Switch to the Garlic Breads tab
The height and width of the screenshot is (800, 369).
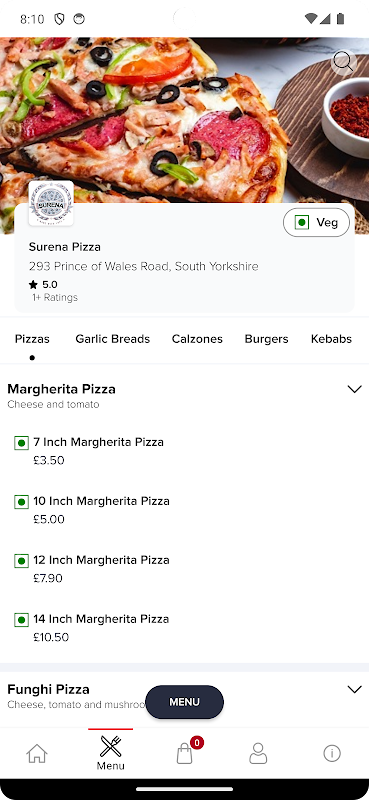112,339
